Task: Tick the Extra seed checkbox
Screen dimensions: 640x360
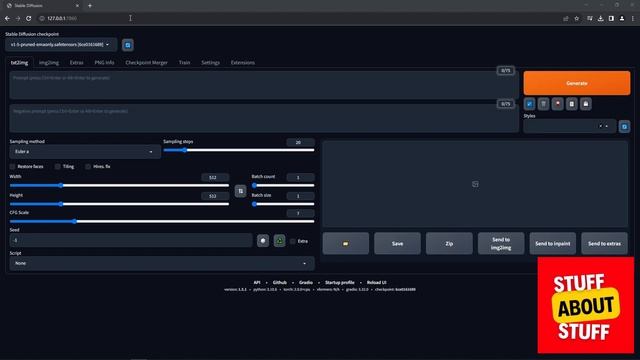Action: (x=293, y=241)
